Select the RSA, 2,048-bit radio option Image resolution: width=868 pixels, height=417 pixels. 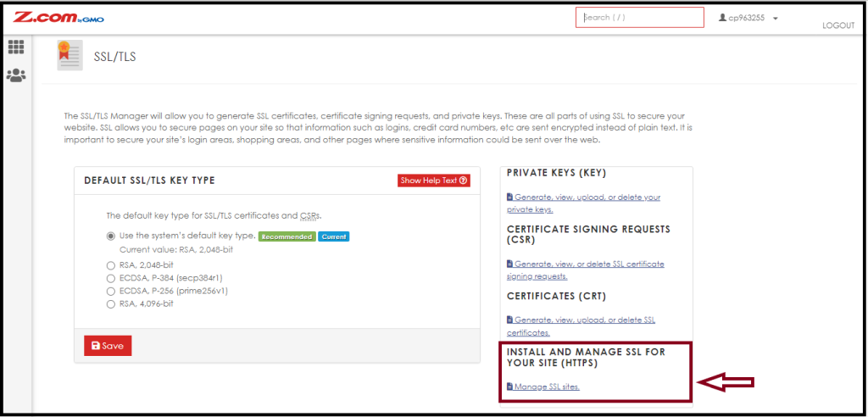click(111, 264)
